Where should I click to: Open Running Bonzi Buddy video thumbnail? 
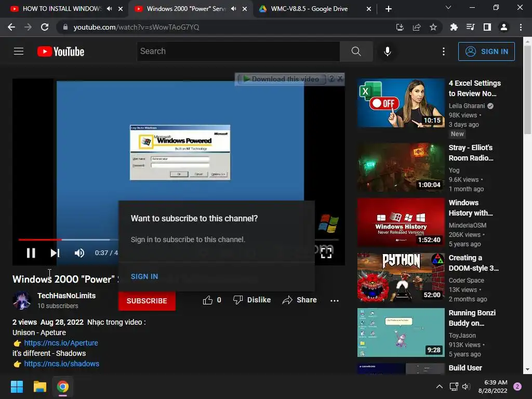point(401,332)
